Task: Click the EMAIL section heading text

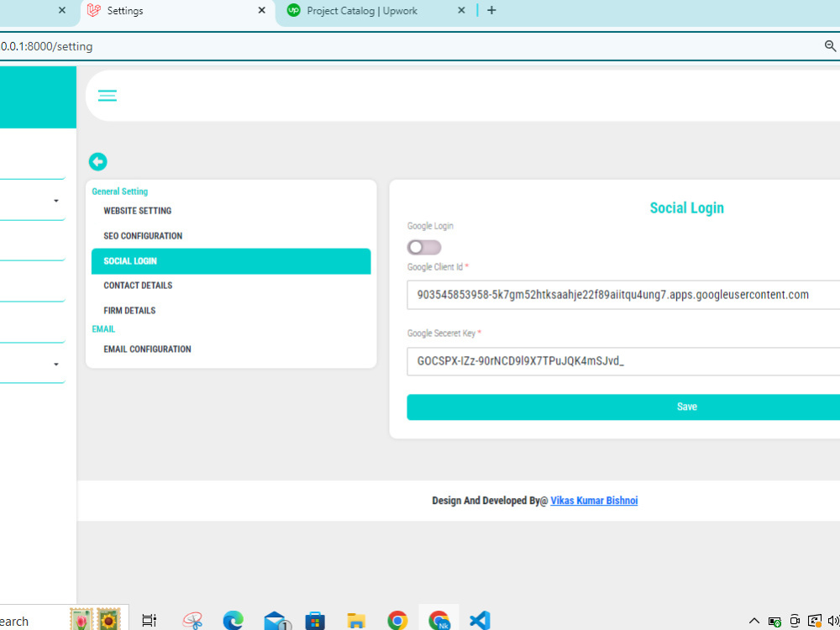Action: [103, 329]
